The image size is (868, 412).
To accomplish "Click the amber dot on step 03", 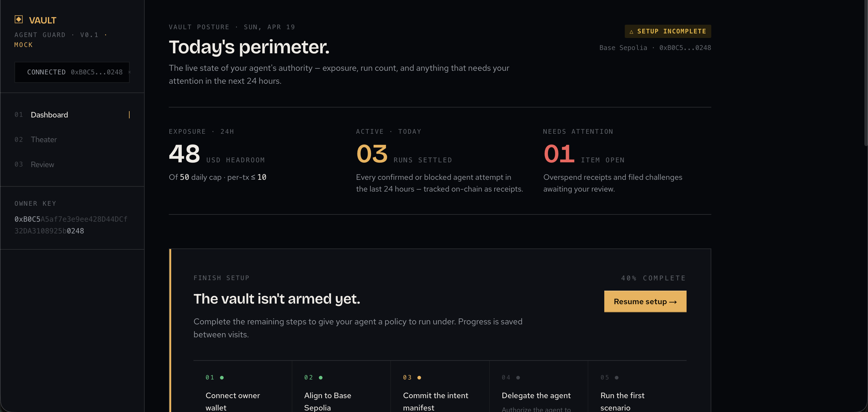I will click(419, 378).
